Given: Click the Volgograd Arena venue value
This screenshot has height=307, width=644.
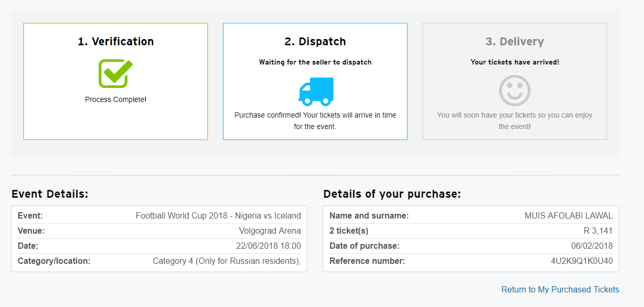Looking at the screenshot, I should pyautogui.click(x=270, y=231).
